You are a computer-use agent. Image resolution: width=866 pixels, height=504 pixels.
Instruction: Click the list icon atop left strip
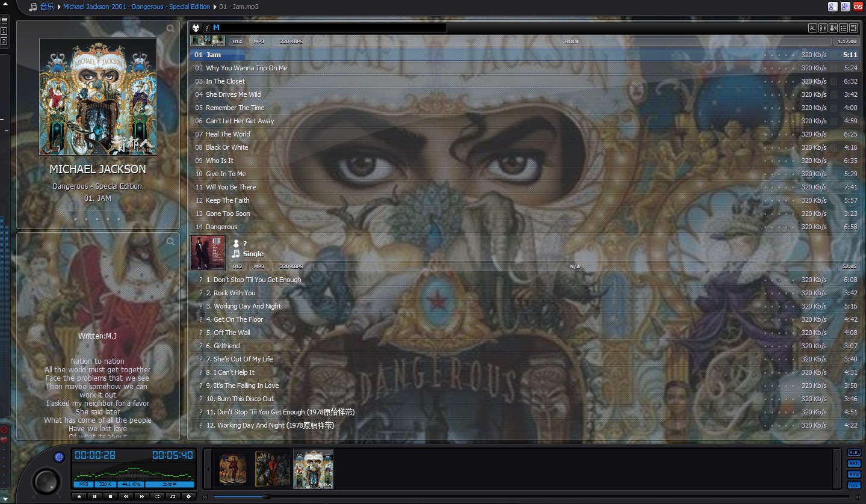point(4,20)
